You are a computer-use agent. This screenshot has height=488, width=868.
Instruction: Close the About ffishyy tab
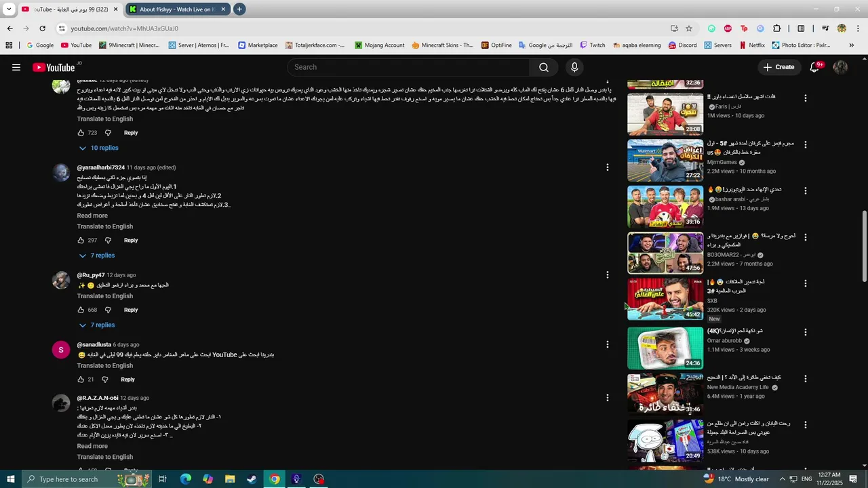pos(223,9)
